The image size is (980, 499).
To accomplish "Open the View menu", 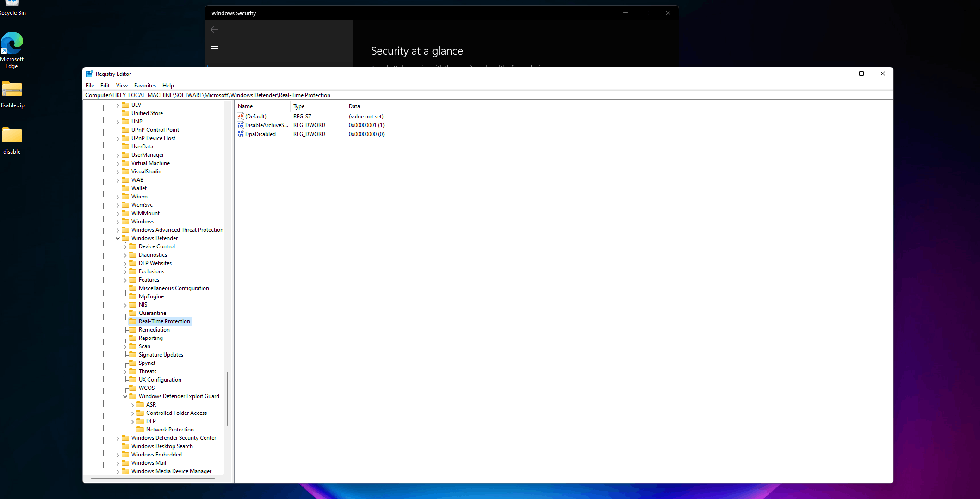I will click(x=122, y=86).
